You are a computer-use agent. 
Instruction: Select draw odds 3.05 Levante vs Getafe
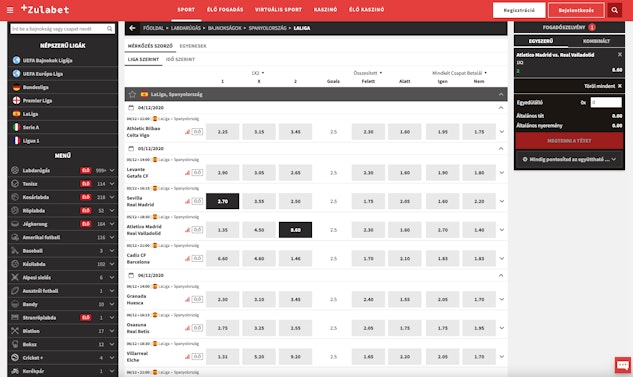click(259, 172)
